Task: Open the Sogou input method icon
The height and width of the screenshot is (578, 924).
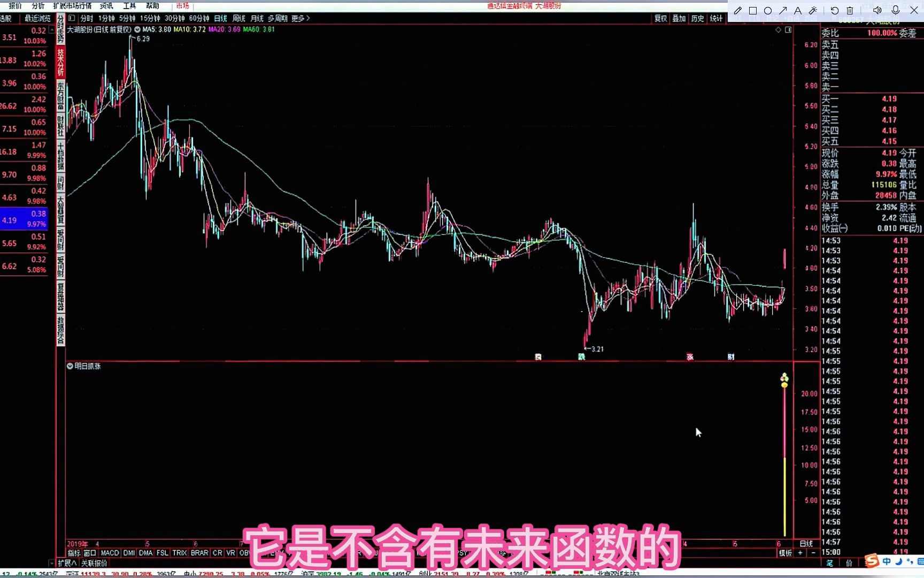Action: click(x=872, y=561)
